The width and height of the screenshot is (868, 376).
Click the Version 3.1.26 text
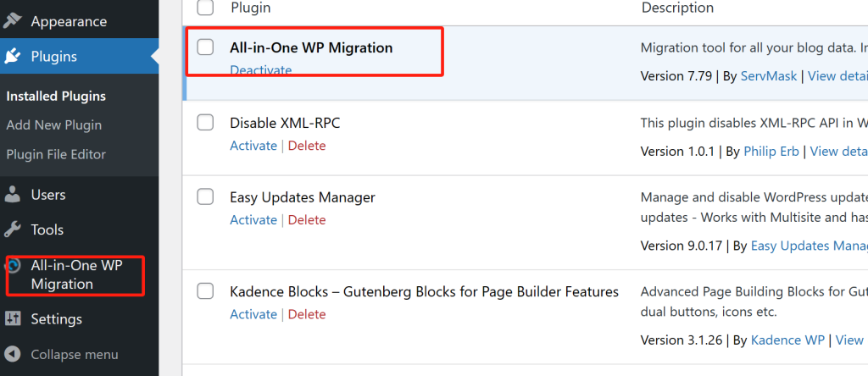click(682, 340)
